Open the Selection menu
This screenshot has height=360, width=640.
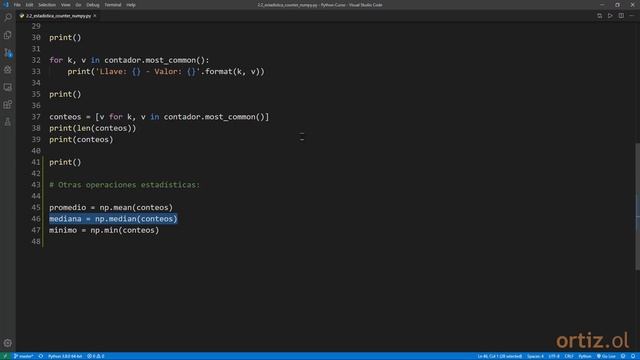click(x=47, y=5)
